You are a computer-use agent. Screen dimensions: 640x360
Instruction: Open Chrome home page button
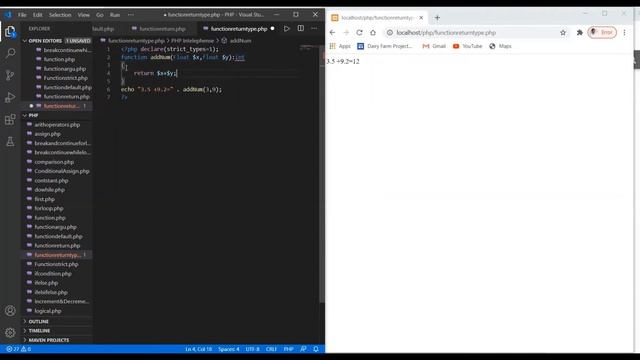[373, 33]
